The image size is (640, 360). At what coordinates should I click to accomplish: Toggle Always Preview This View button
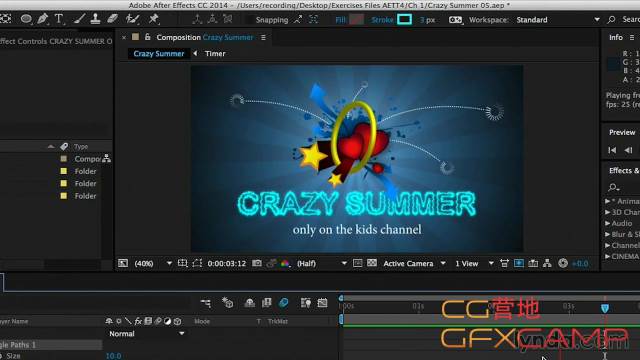[123, 263]
